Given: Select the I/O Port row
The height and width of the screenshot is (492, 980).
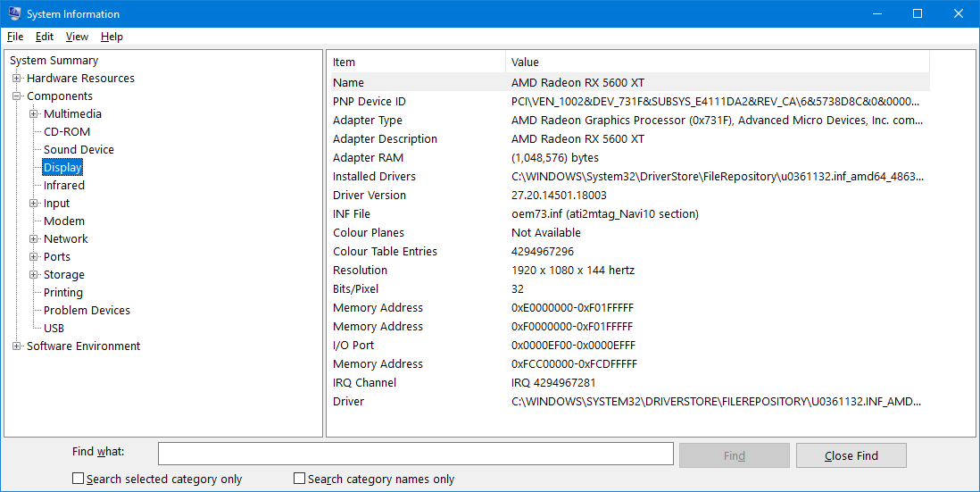Looking at the screenshot, I should [x=630, y=345].
